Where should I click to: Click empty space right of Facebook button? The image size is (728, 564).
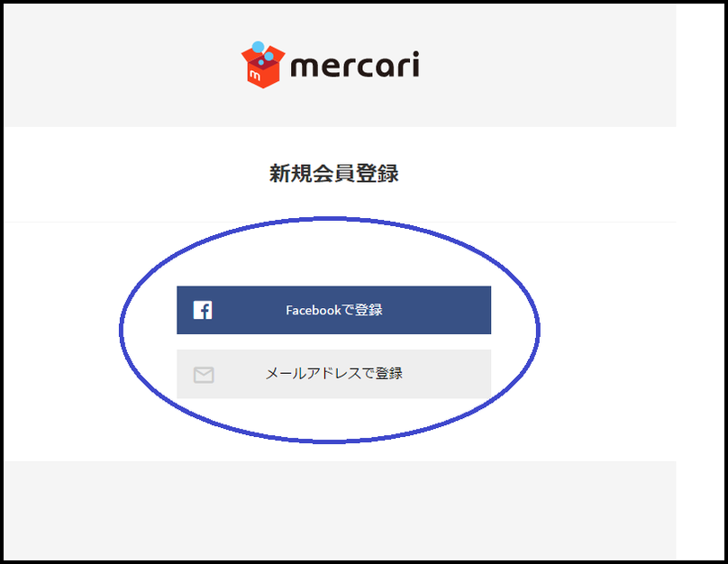(580, 310)
